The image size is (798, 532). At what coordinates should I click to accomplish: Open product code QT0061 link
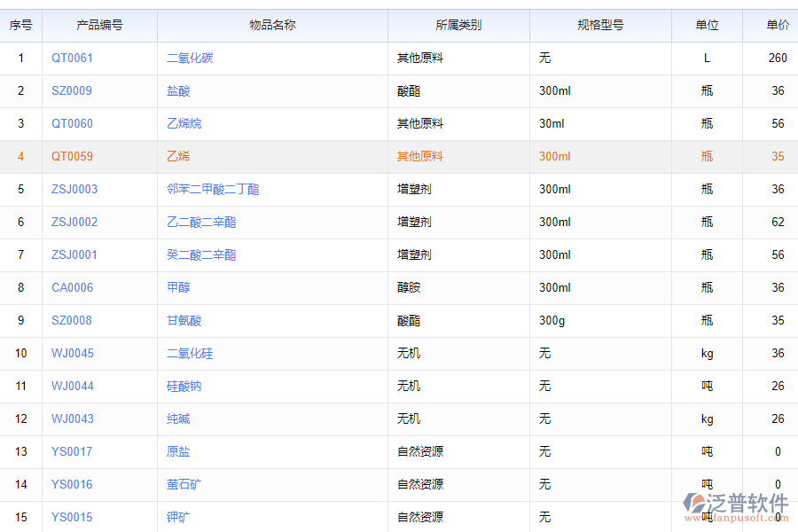click(x=71, y=58)
